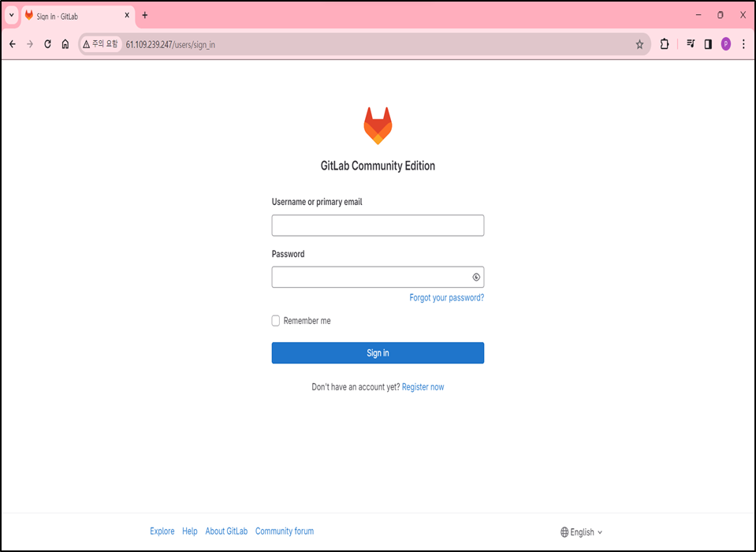Open the extensions puzzle icon
Viewport: 756px width, 552px height.
665,44
